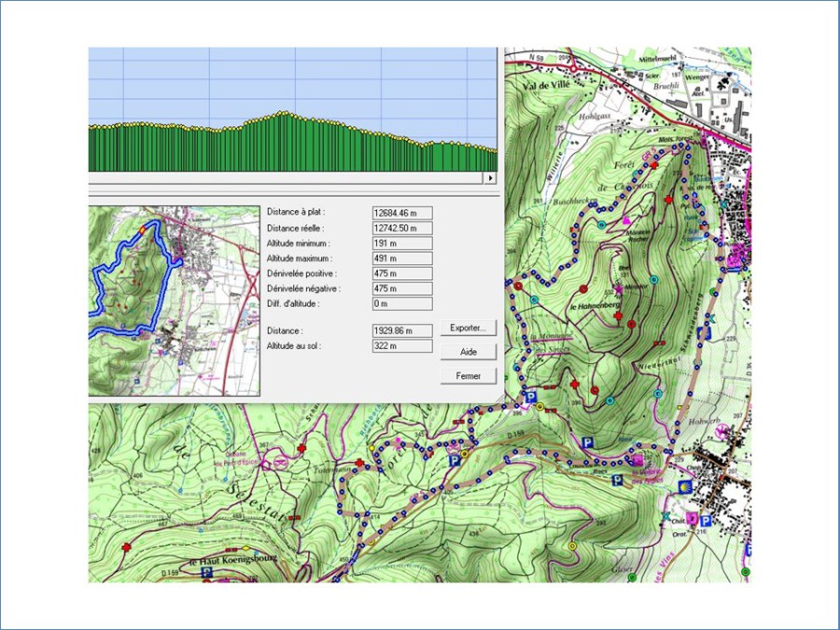
Task: Click the highest peak of the elevation profile
Action: [280, 114]
